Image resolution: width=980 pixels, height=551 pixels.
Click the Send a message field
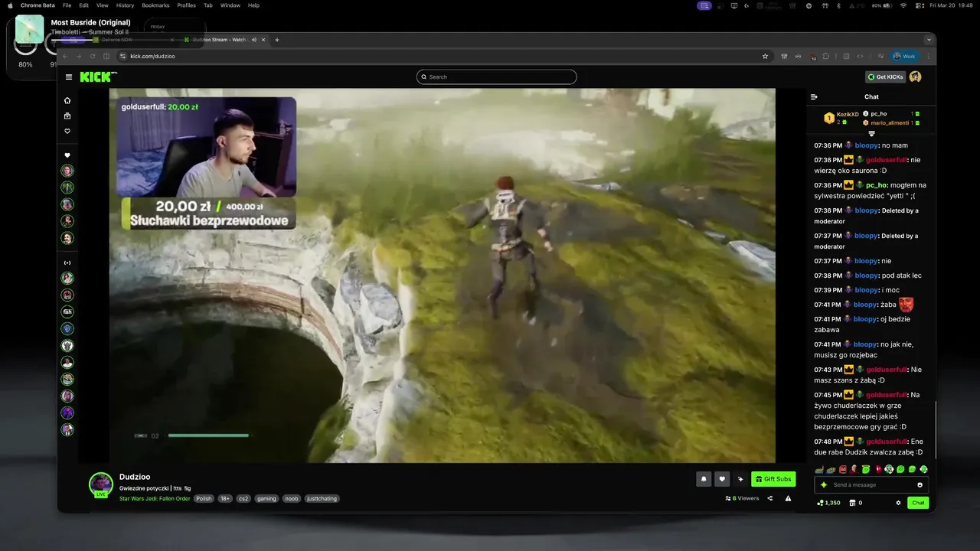871,484
